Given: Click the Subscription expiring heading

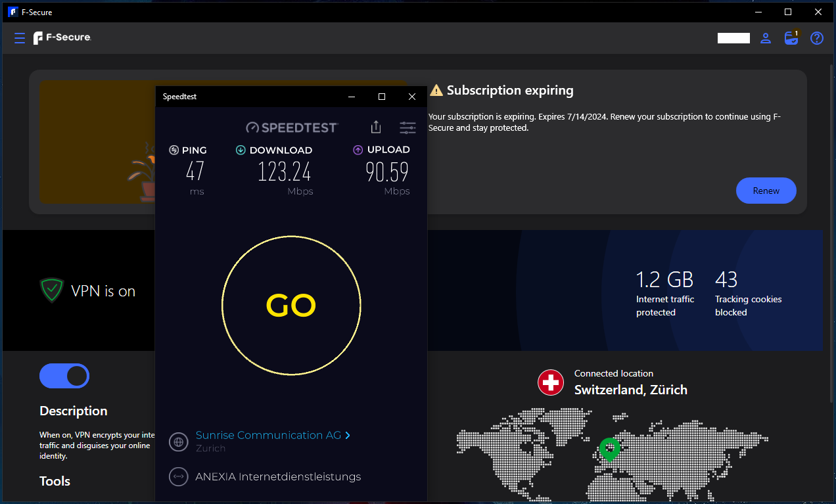Looking at the screenshot, I should [x=510, y=91].
